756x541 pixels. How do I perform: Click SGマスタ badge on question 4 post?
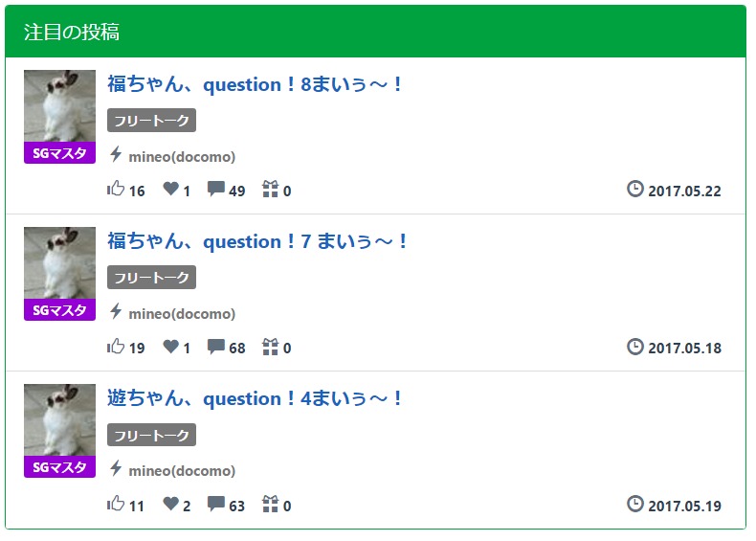(59, 467)
